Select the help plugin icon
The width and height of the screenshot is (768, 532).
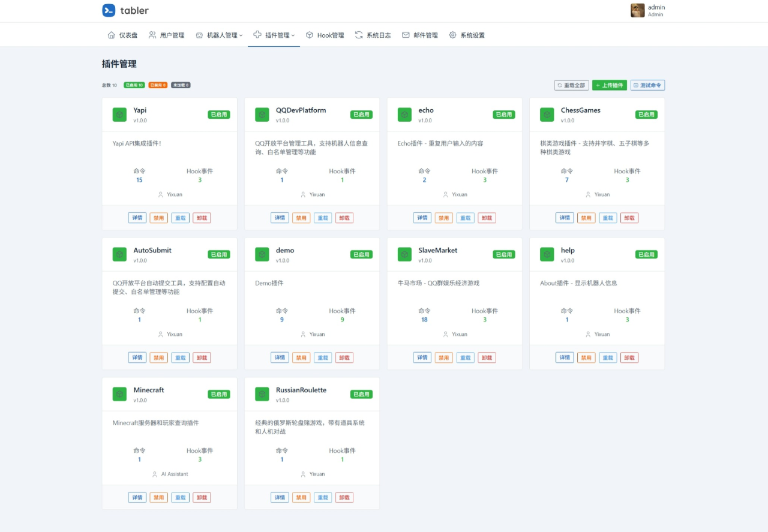click(x=547, y=254)
